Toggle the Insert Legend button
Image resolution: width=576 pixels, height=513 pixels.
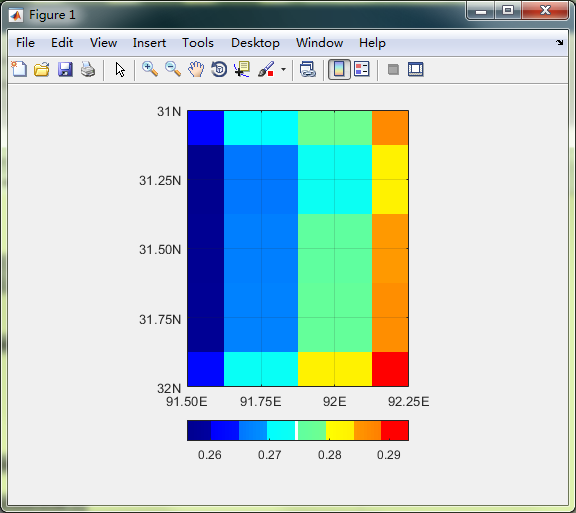(x=362, y=69)
